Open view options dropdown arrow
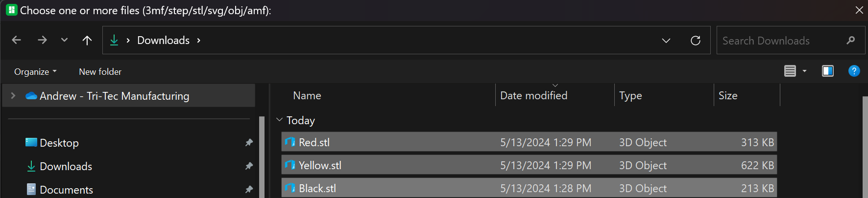The image size is (868, 198). point(804,71)
